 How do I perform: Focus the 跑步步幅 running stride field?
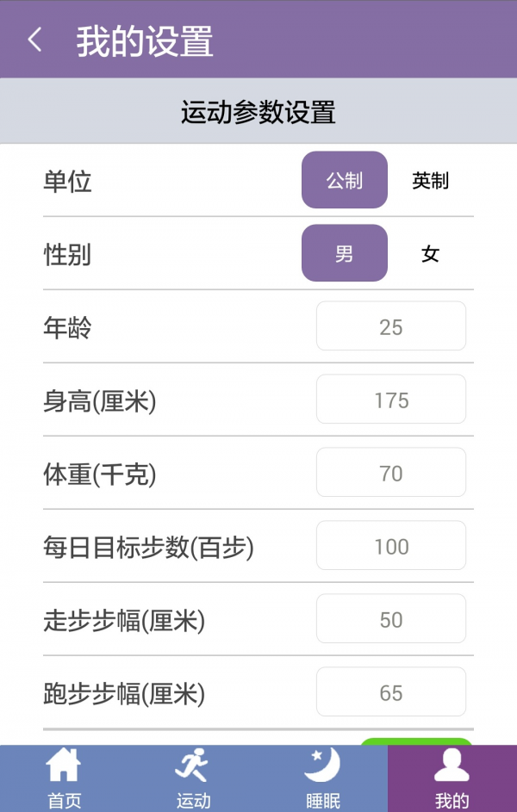[x=391, y=691]
